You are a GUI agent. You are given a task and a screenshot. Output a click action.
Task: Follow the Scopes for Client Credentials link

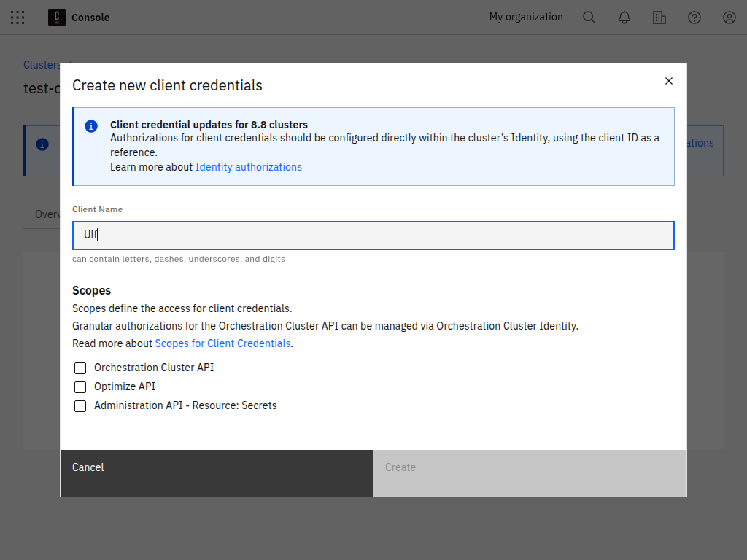222,343
